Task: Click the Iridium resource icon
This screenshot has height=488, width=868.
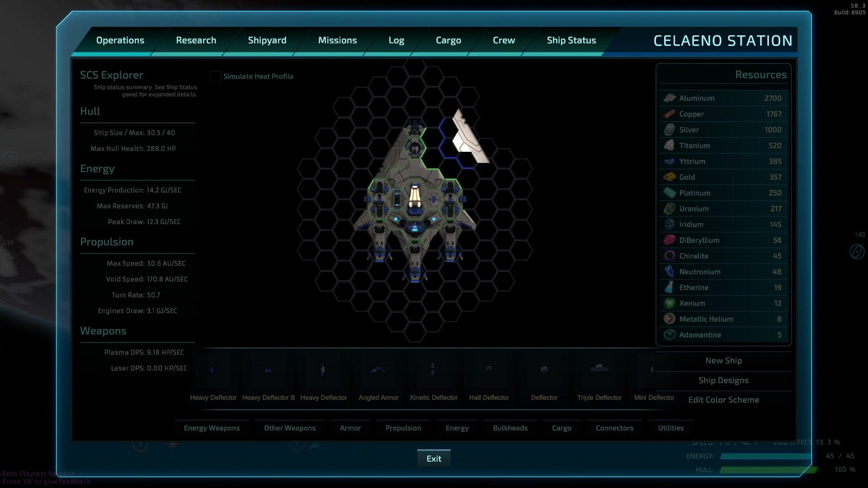Action: [669, 224]
